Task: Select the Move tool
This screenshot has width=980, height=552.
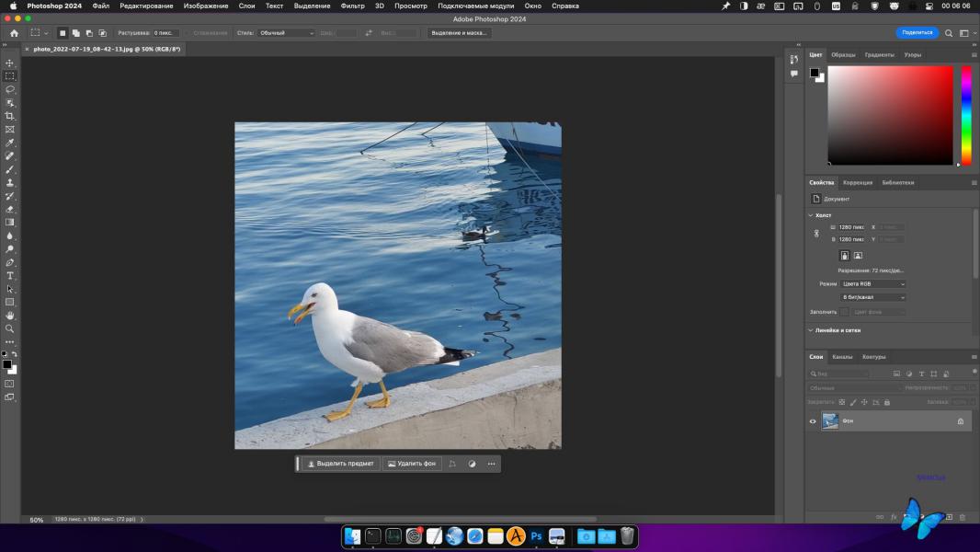Action: pyautogui.click(x=10, y=63)
